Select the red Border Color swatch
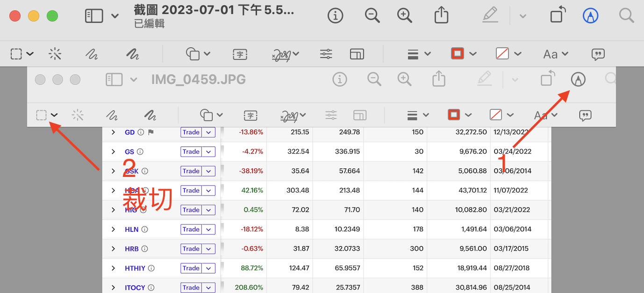 click(x=458, y=53)
